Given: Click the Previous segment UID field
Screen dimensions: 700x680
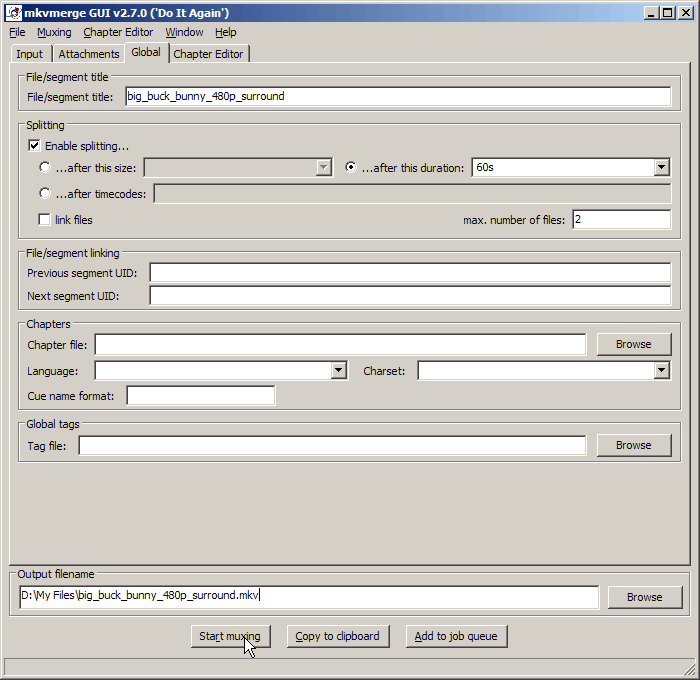Looking at the screenshot, I should (410, 272).
